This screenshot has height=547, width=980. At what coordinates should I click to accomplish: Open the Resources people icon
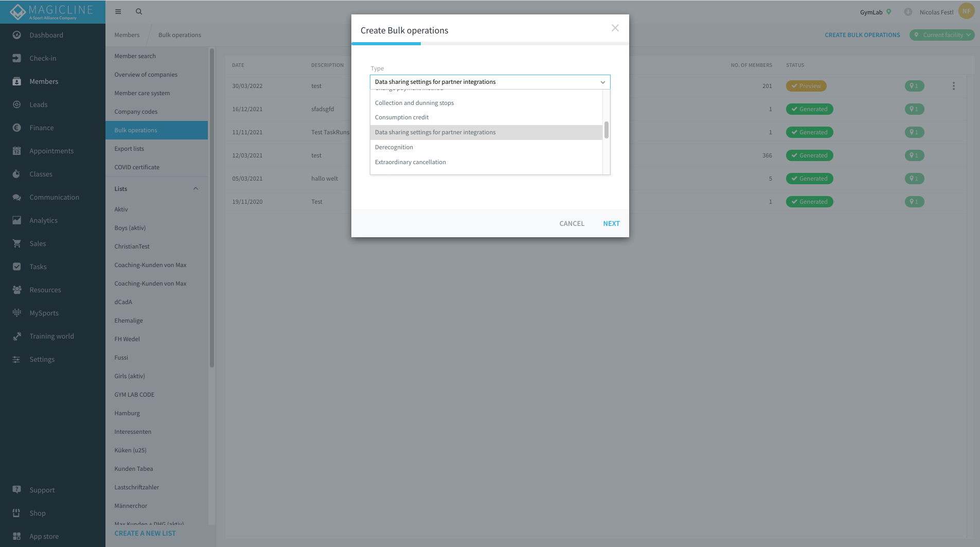tap(16, 290)
